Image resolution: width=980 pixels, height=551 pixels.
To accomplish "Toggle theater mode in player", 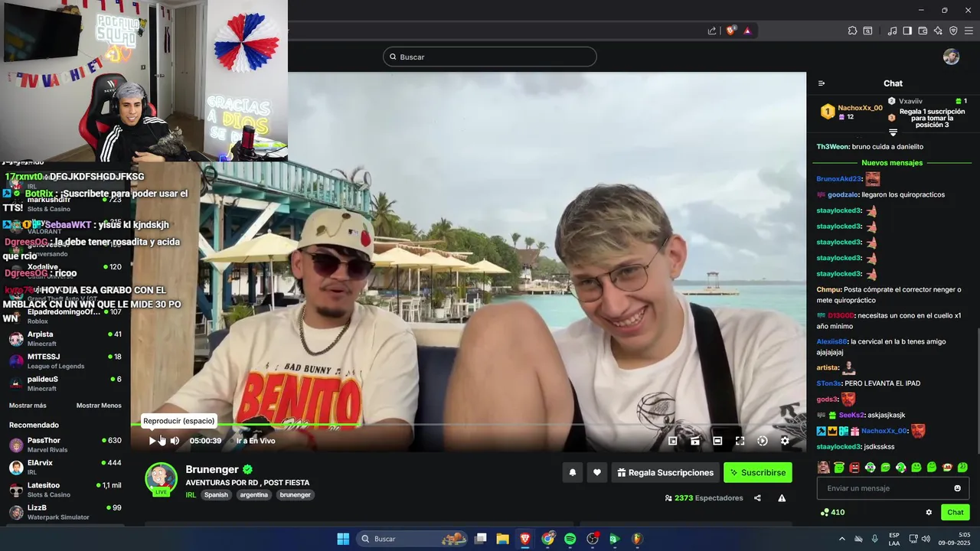I will click(717, 441).
